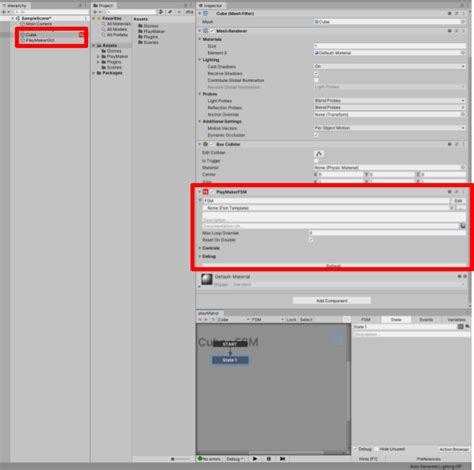
Task: Click search by type icon in Project
Action: [x=161, y=12]
